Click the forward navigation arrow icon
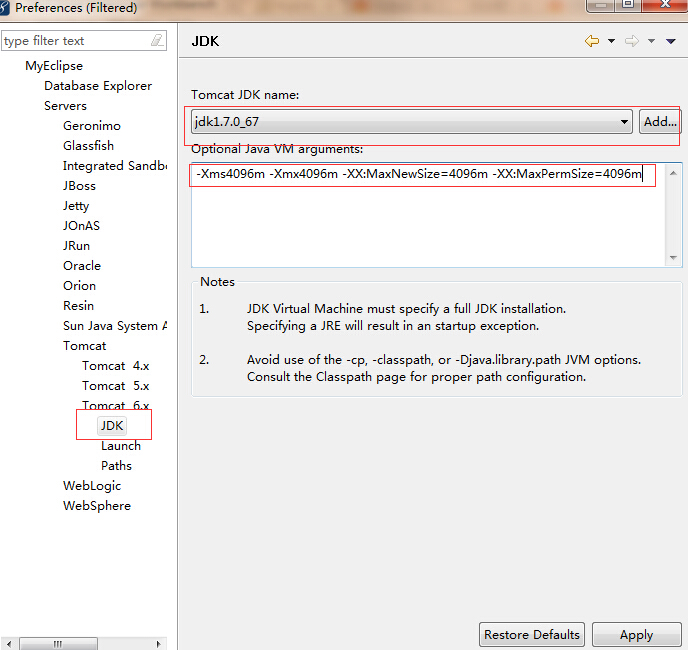Screen dimensions: 688x650 pos(632,41)
